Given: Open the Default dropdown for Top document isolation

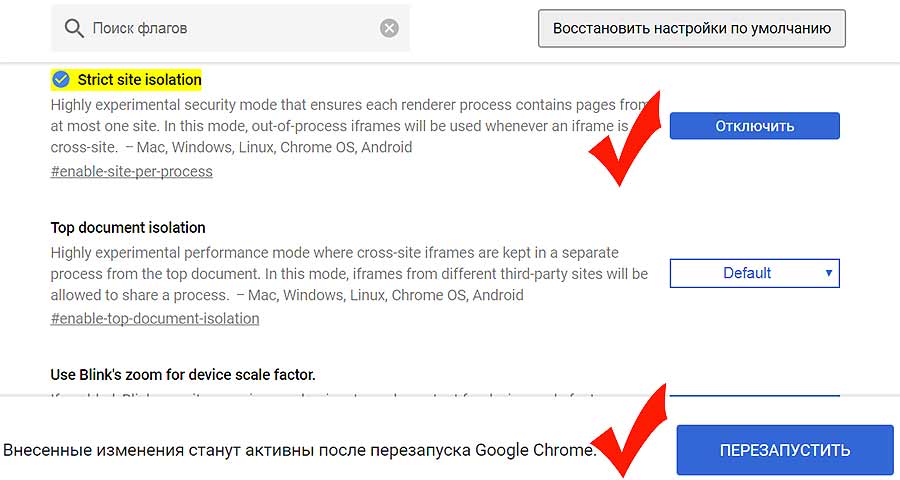Looking at the screenshot, I should point(754,273).
